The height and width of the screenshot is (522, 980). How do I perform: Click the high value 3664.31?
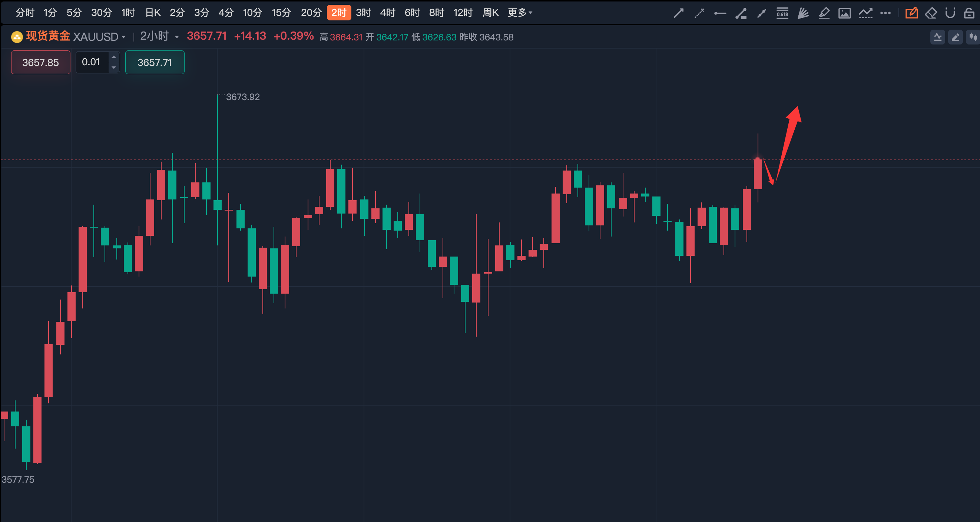pos(346,37)
